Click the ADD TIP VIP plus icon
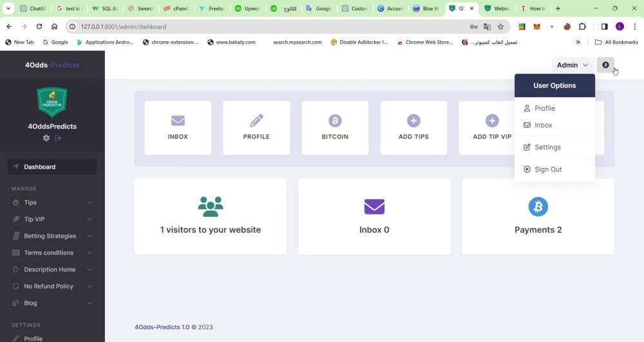This screenshot has height=342, width=644. 492,120
